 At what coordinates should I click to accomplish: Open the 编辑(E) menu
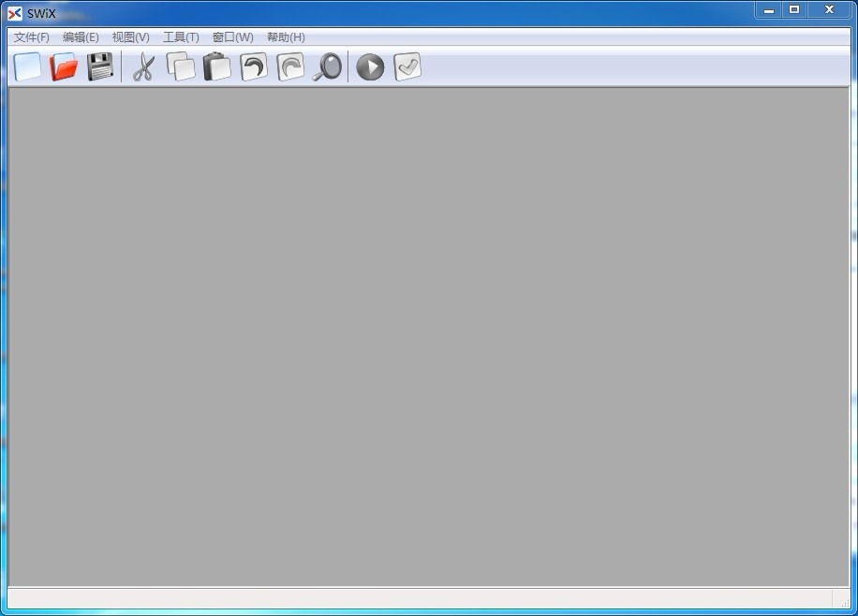pyautogui.click(x=81, y=37)
